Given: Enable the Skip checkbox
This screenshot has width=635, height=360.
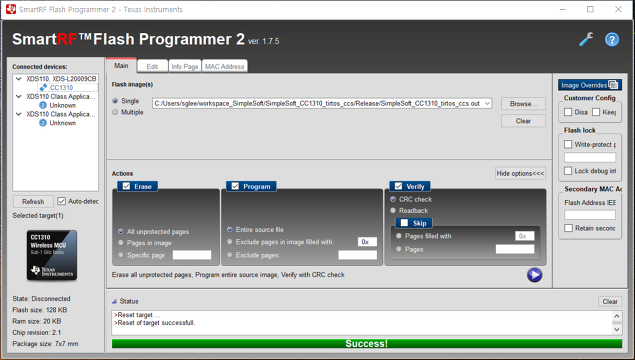Looking at the screenshot, I should pos(404,223).
